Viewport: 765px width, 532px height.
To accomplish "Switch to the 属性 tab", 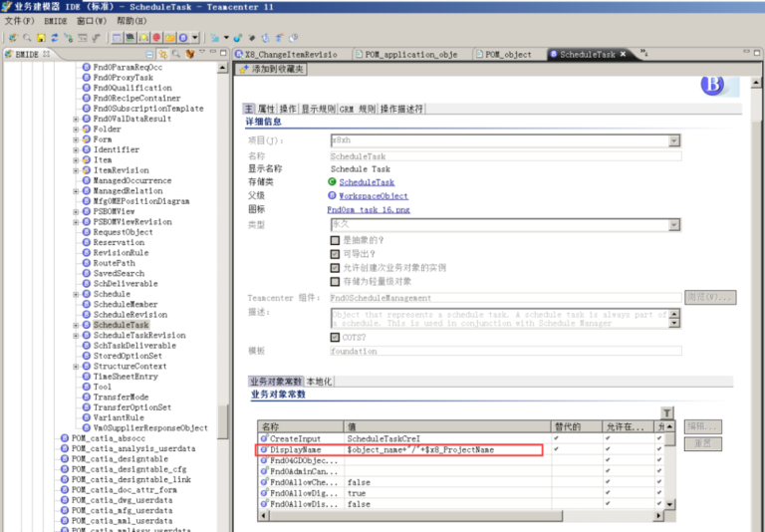I will (266, 109).
